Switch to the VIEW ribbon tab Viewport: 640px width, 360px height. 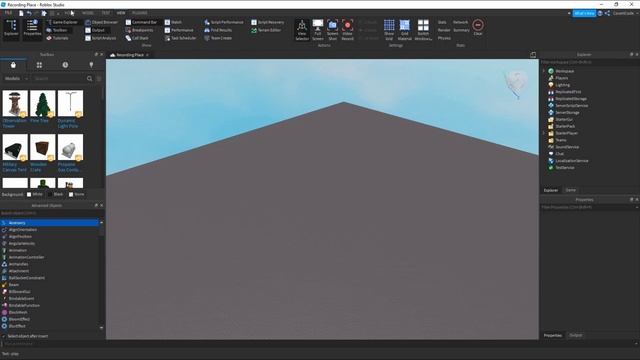click(x=121, y=13)
